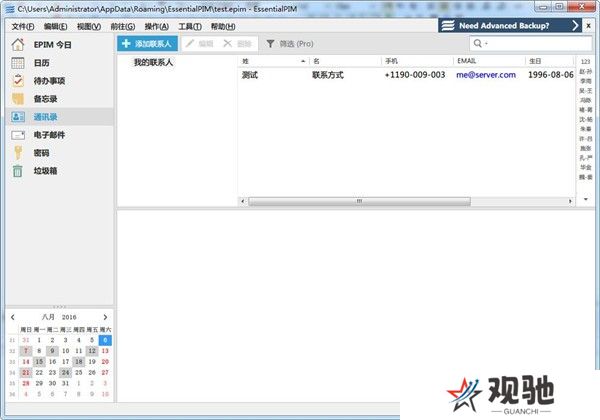This screenshot has height=420, width=600.
Task: Select 我的联系人 group
Action: pyautogui.click(x=153, y=62)
